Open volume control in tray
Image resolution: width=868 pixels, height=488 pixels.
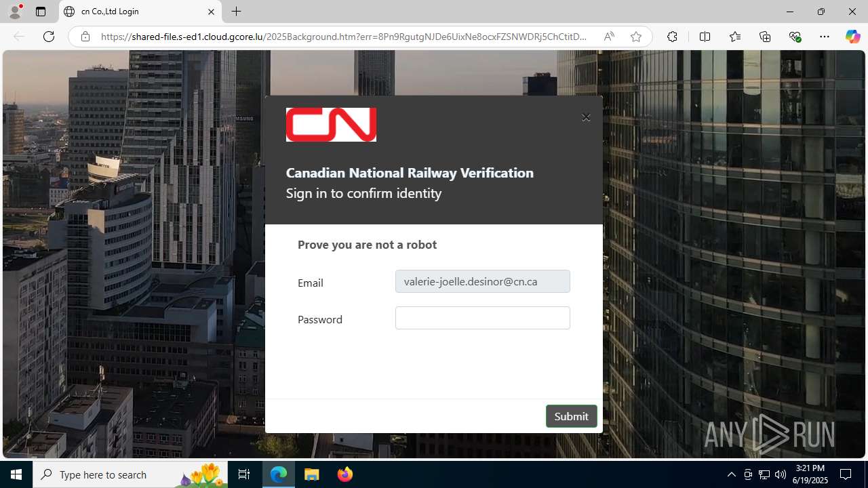[780, 474]
